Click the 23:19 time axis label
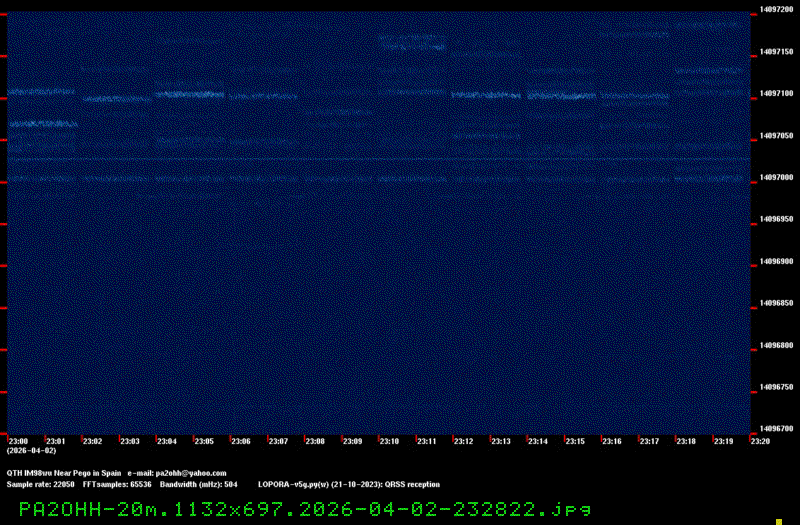 coord(724,441)
